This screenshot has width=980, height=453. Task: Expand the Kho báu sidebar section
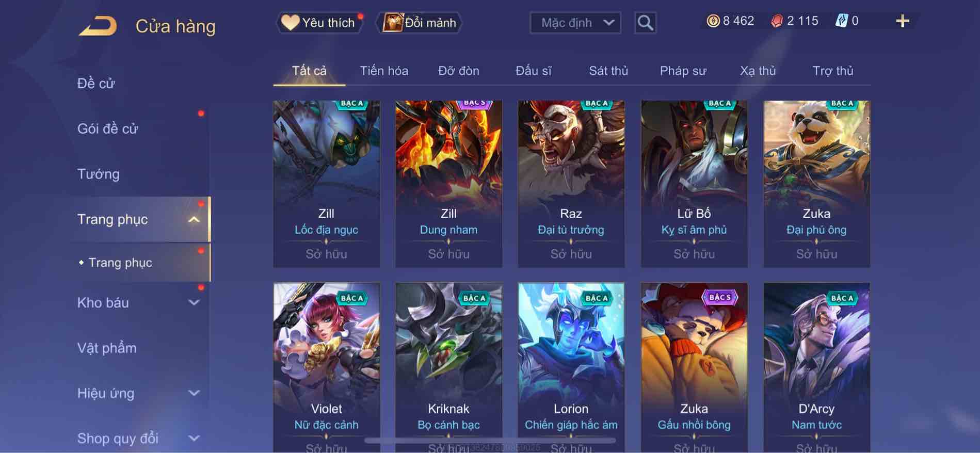click(x=194, y=303)
